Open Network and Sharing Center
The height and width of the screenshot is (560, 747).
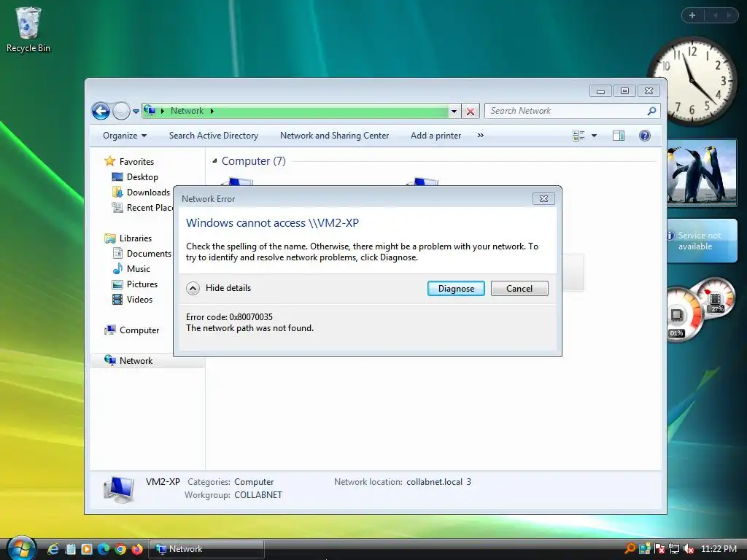[334, 136]
